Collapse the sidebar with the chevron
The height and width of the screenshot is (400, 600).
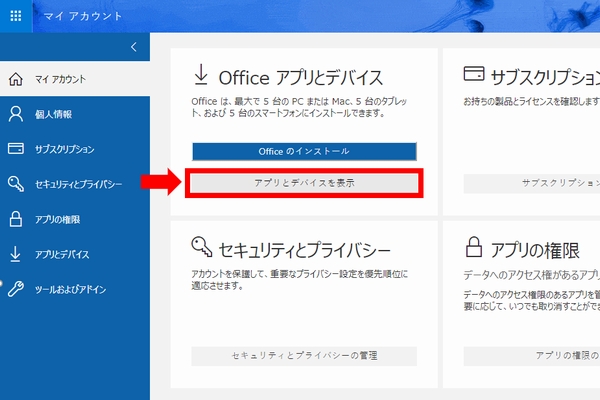point(134,47)
